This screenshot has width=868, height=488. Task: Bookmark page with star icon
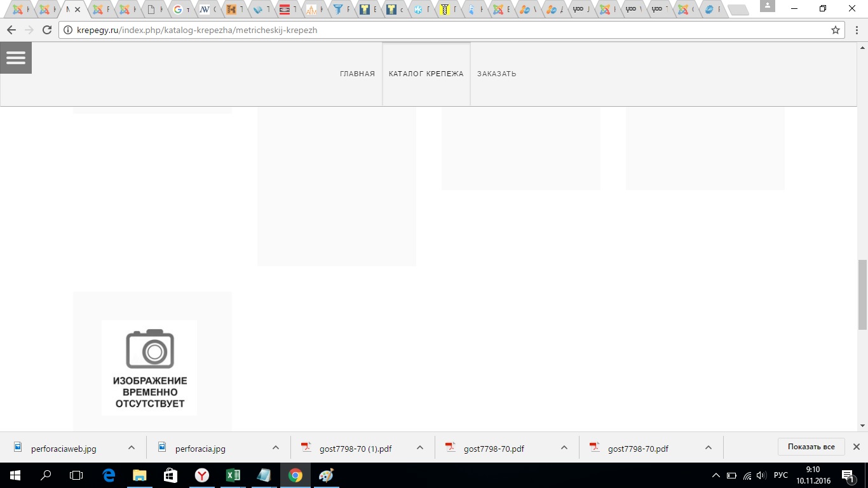[x=836, y=30]
